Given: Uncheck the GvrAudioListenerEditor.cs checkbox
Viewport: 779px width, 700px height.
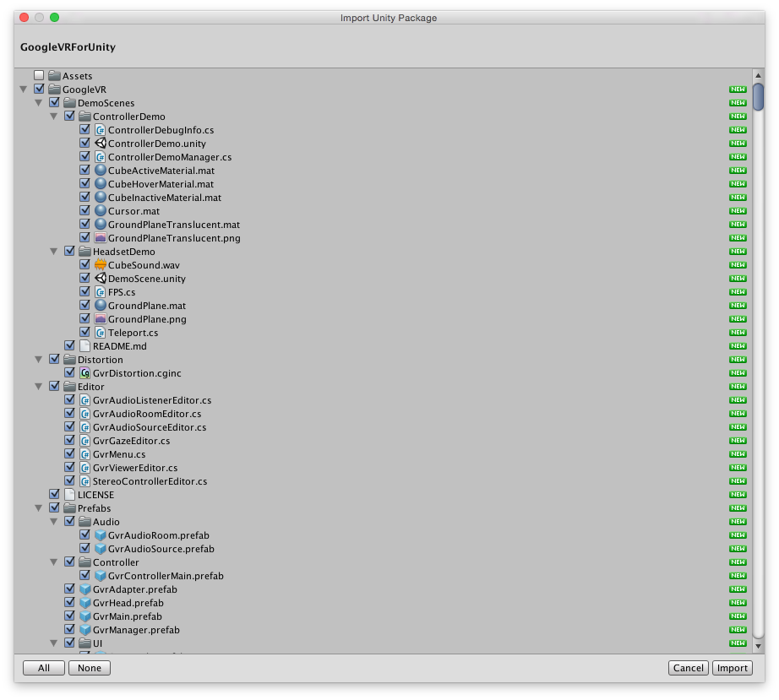Looking at the screenshot, I should pyautogui.click(x=69, y=399).
